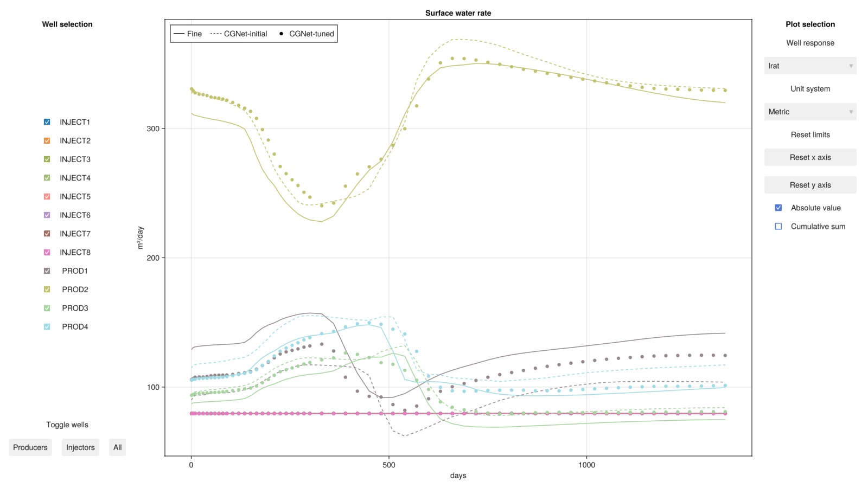
Task: Disable the Absolute value option
Action: point(778,208)
